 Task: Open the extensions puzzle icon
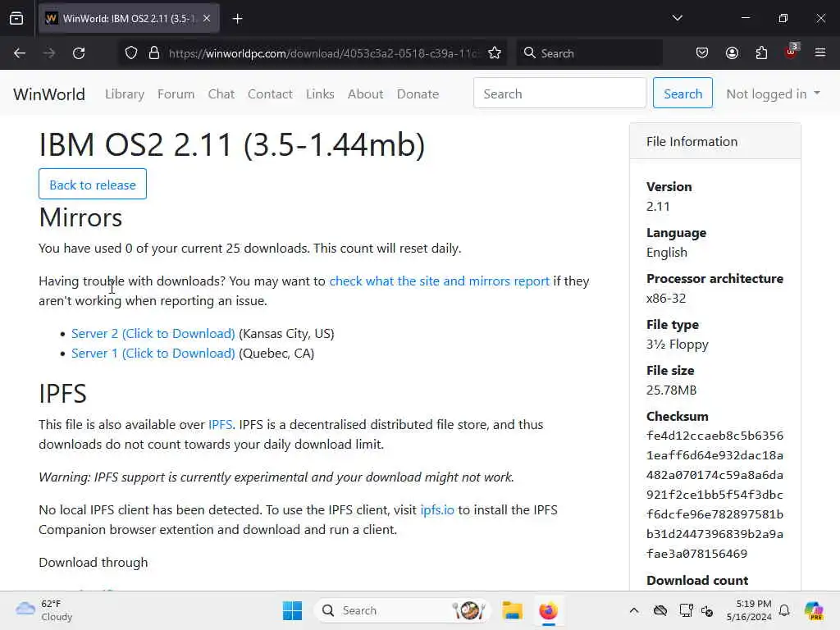pos(761,53)
